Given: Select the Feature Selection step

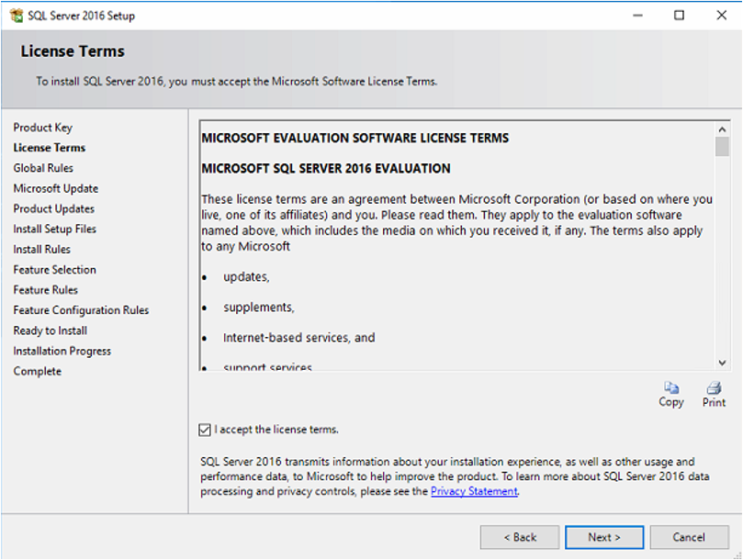Looking at the screenshot, I should click(54, 270).
